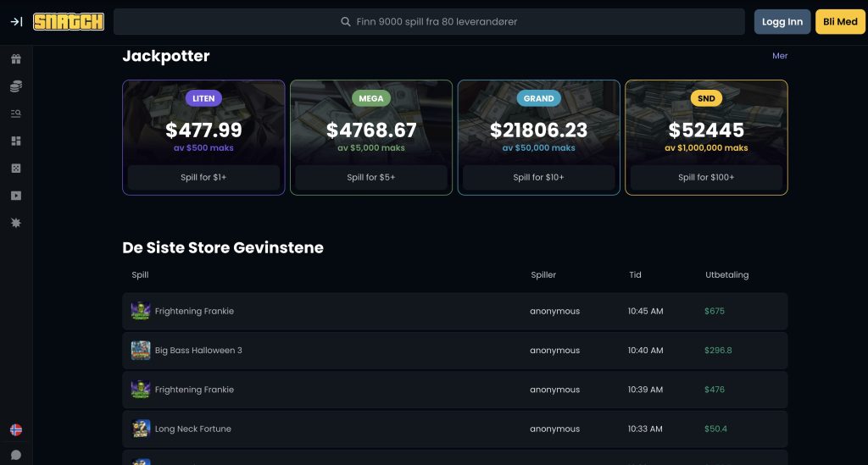
Task: Open the Mer link beside Jackpotter
Action: pos(780,56)
